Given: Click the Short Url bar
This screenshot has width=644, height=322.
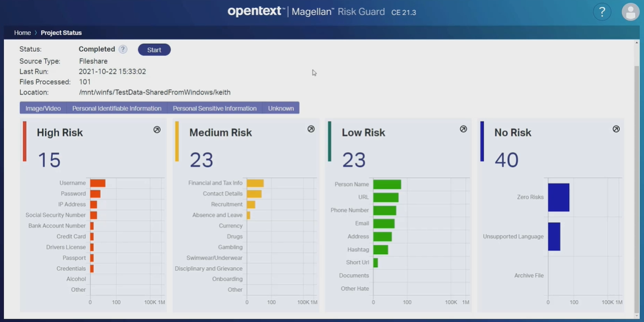Looking at the screenshot, I should (x=375, y=263).
